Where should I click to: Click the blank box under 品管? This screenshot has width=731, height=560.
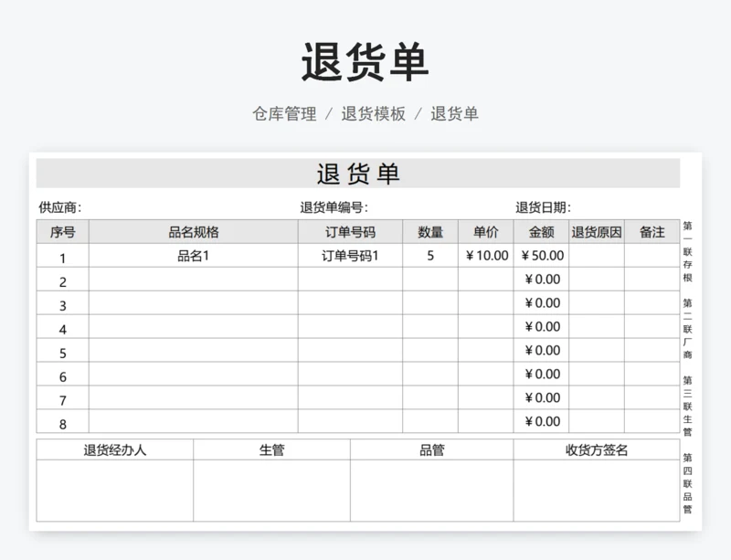pos(431,491)
